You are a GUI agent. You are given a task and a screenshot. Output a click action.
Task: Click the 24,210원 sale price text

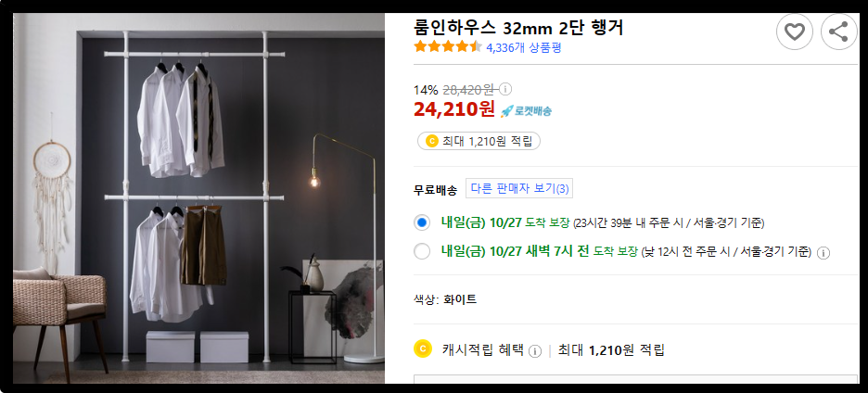453,109
